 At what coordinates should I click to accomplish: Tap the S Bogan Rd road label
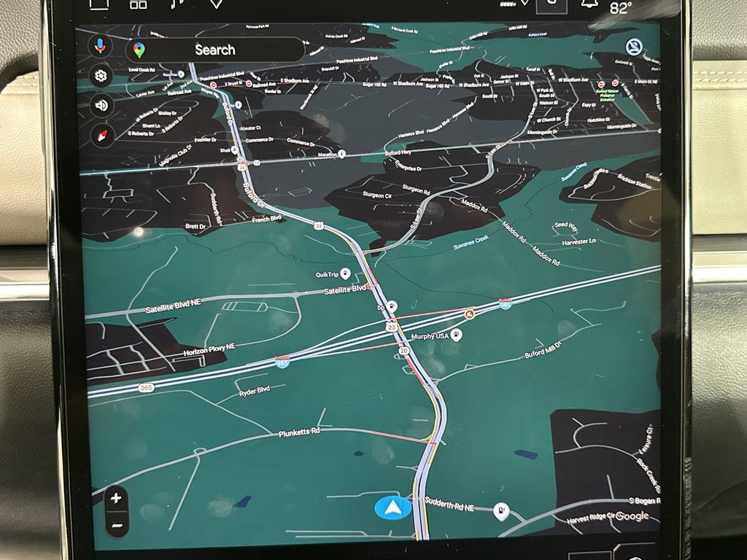tap(645, 500)
